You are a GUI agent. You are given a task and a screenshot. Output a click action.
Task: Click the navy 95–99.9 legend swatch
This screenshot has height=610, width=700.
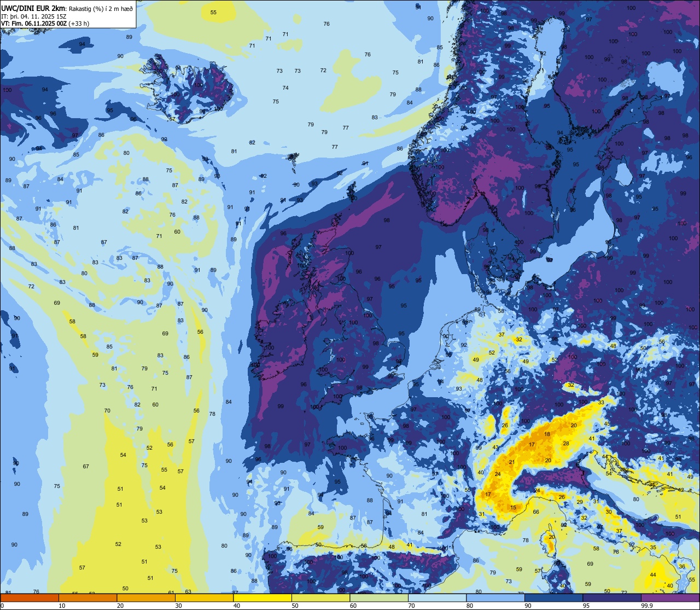(612, 597)
